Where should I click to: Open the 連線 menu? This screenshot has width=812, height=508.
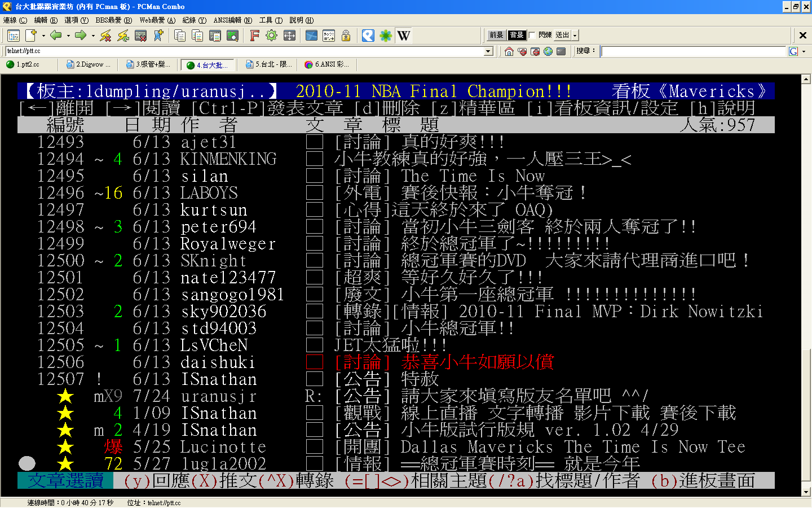15,20
